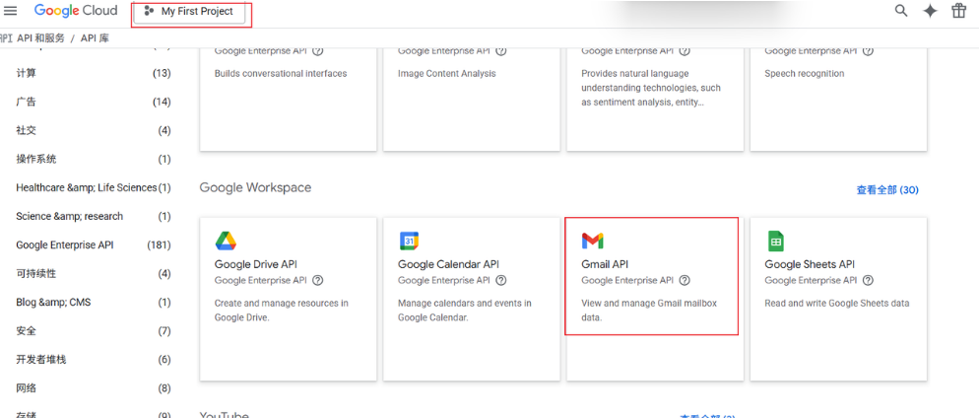Open the hamburger navigation menu
980x418 pixels.
pyautogui.click(x=11, y=11)
